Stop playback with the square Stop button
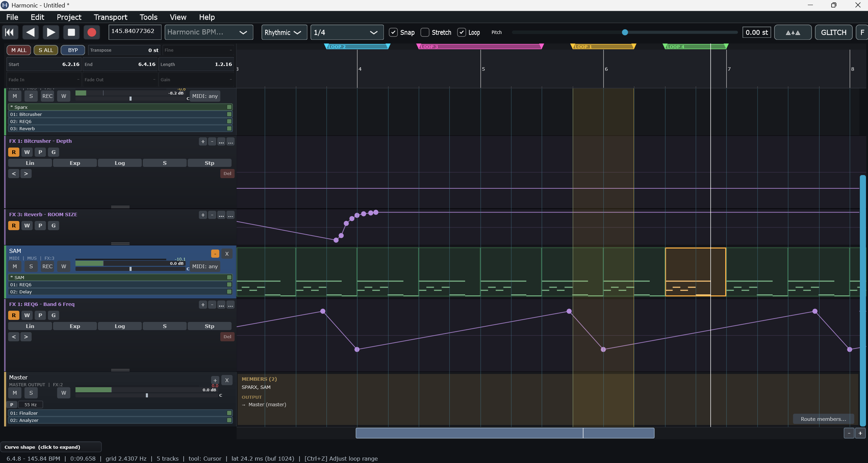 tap(71, 32)
